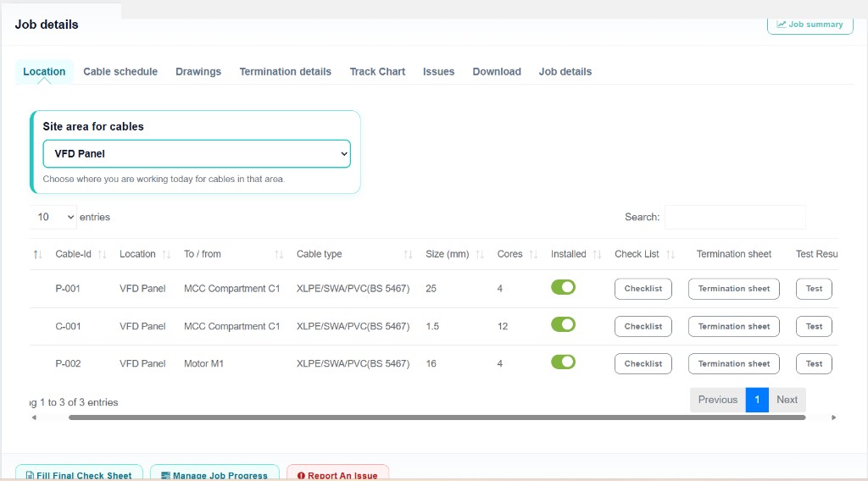Image resolution: width=868 pixels, height=481 pixels.
Task: Click the horizontal table scrollbar
Action: (x=437, y=417)
